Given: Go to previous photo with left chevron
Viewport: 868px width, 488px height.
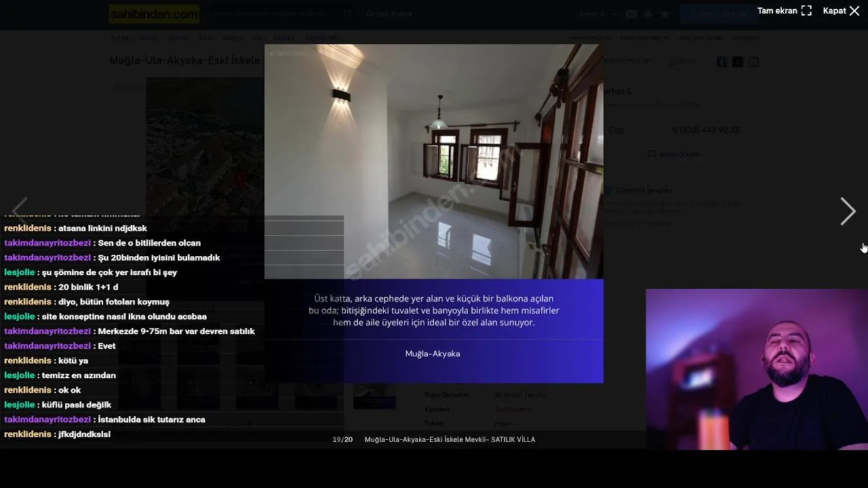Looking at the screenshot, I should point(20,211).
